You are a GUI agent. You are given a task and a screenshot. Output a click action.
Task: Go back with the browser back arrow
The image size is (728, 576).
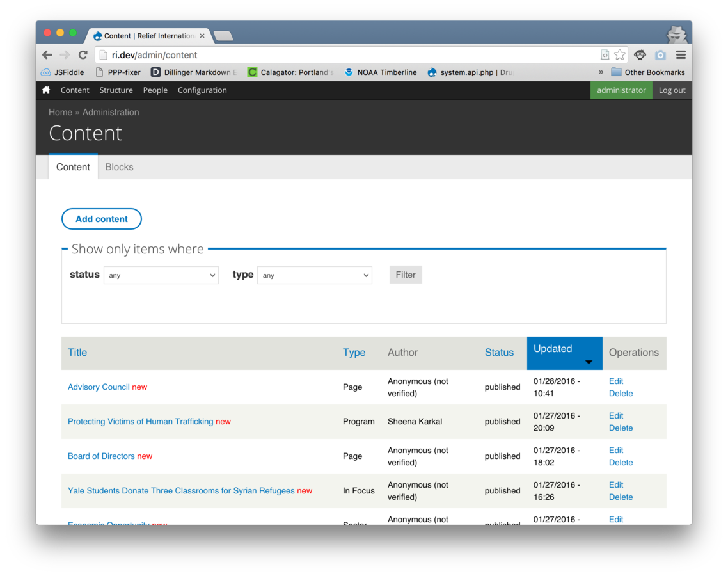point(47,55)
